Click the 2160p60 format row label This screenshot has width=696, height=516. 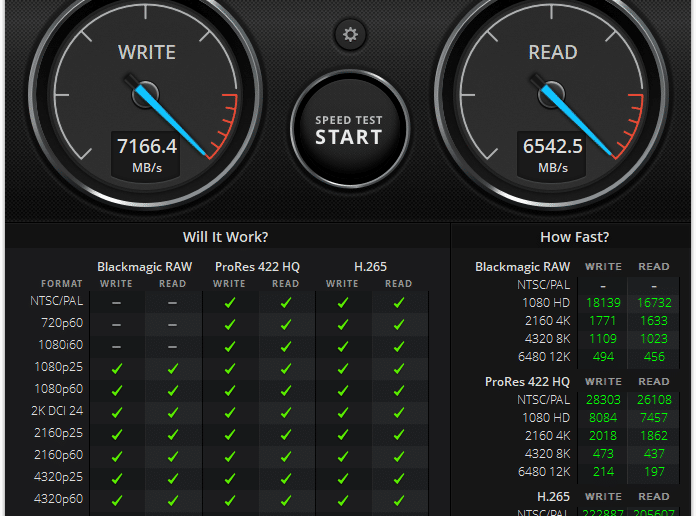coord(59,455)
